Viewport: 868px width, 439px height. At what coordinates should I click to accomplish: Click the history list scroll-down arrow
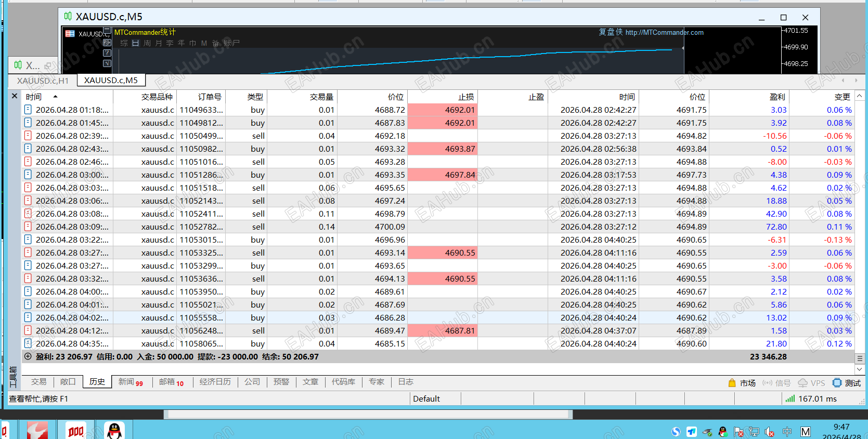(859, 369)
